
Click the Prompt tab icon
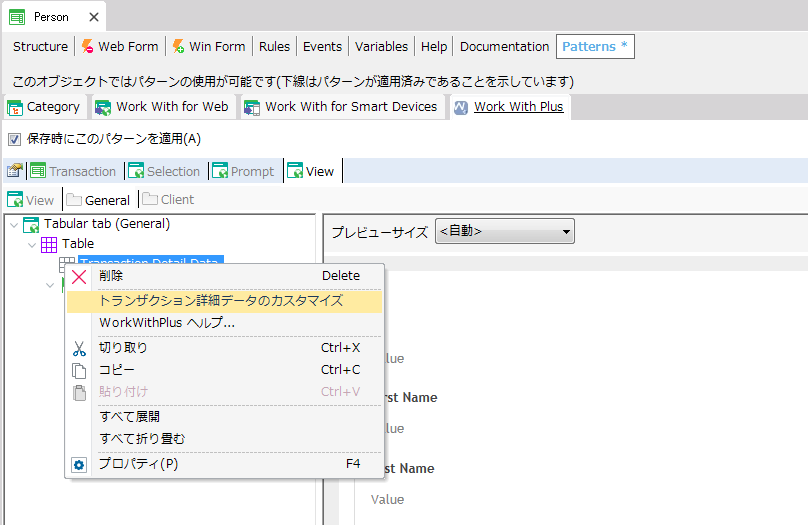220,171
